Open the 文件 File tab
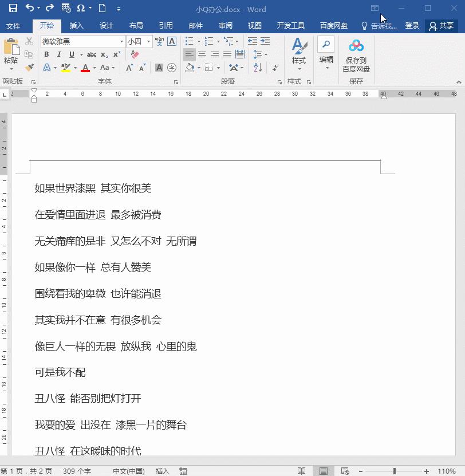Image resolution: width=465 pixels, height=476 pixels. tap(13, 26)
